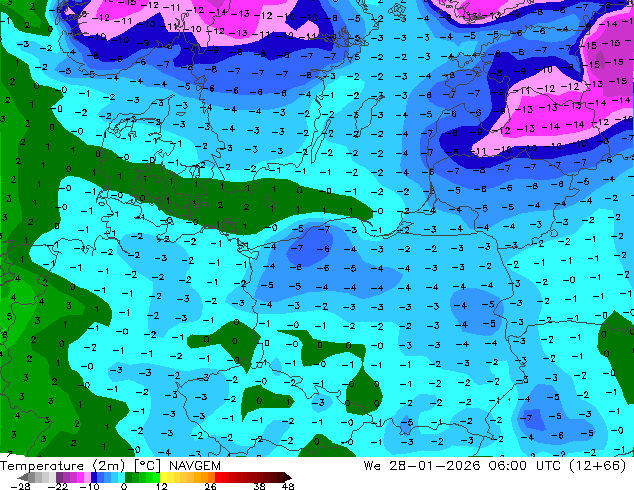The height and width of the screenshot is (490, 634).
Task: Click the '06:00' time text
Action: (507, 466)
